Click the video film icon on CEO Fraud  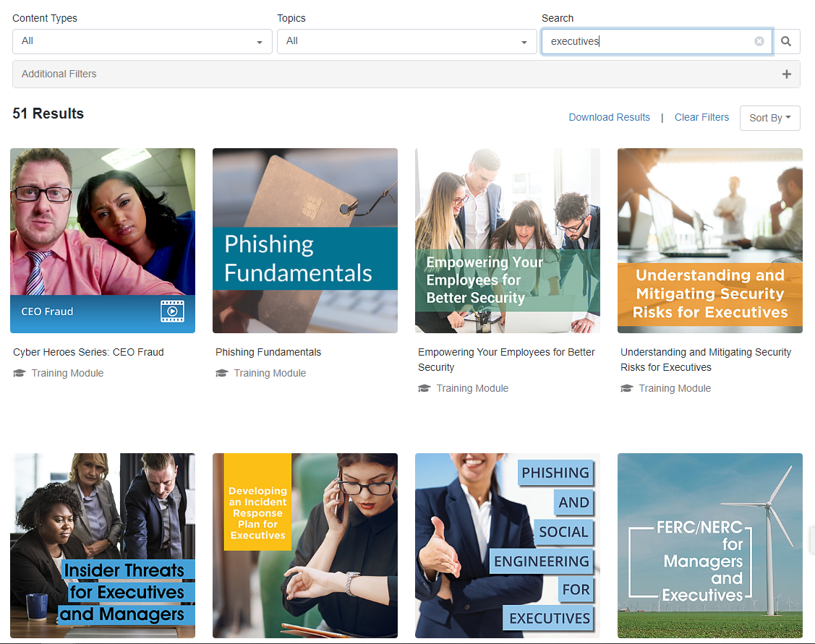[x=172, y=312]
